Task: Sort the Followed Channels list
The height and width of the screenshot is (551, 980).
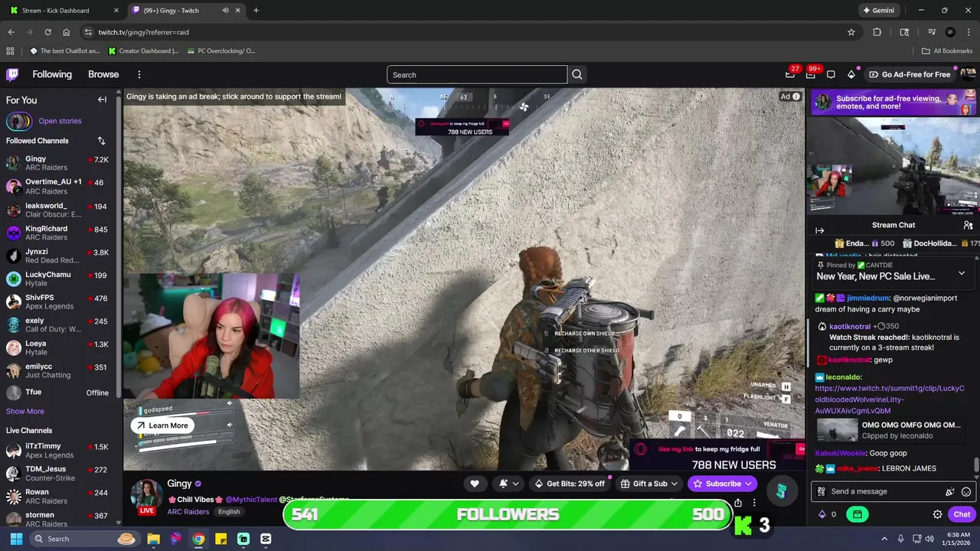Action: click(101, 141)
